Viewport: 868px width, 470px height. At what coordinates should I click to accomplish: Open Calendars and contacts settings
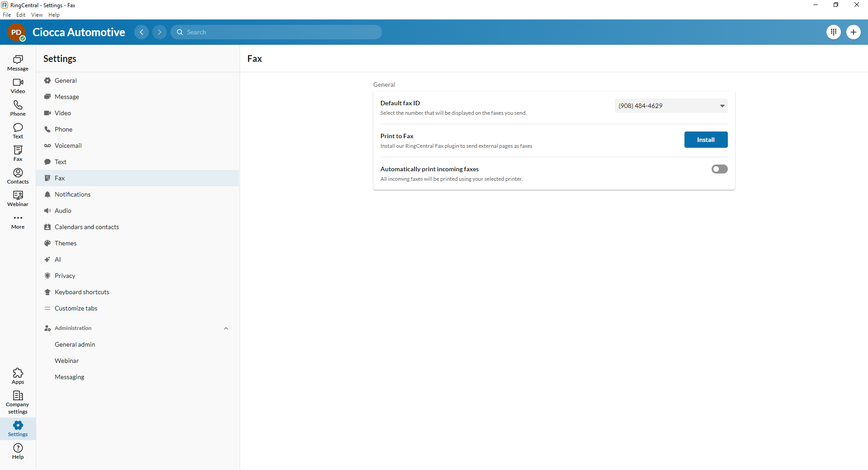point(138,227)
